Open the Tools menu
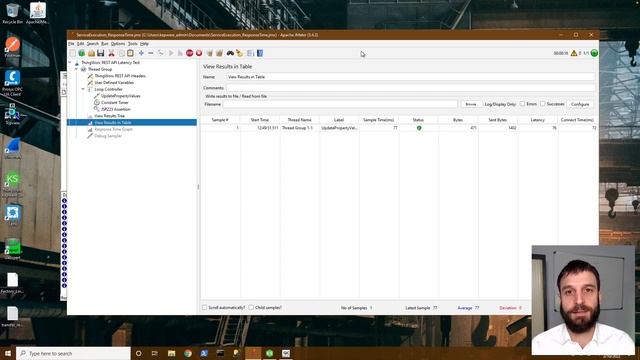The width and height of the screenshot is (640, 360). pos(133,44)
